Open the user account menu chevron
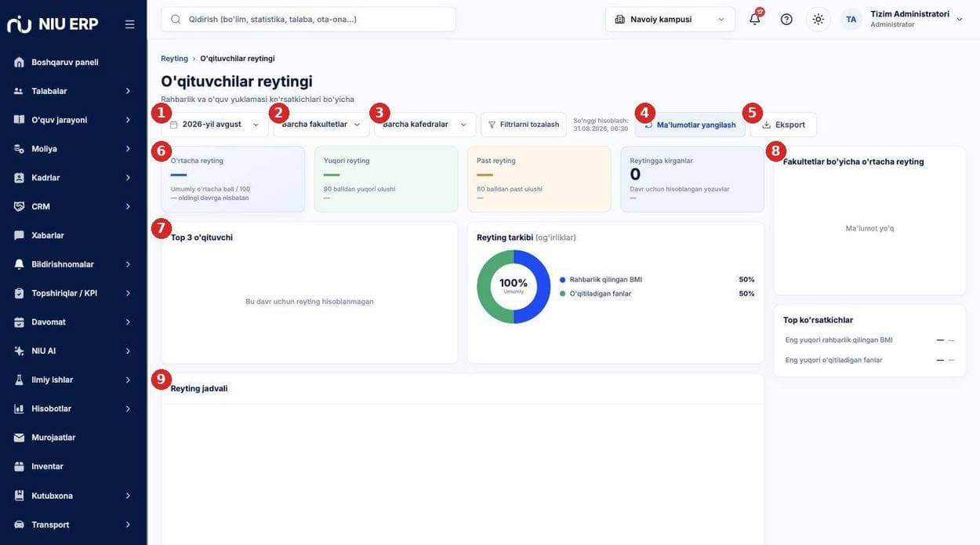 coord(960,19)
